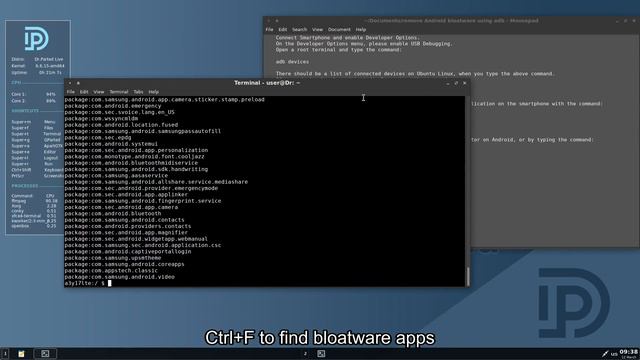Click the us keyboard layout indicator
The image size is (640, 360).
(x=614, y=354)
